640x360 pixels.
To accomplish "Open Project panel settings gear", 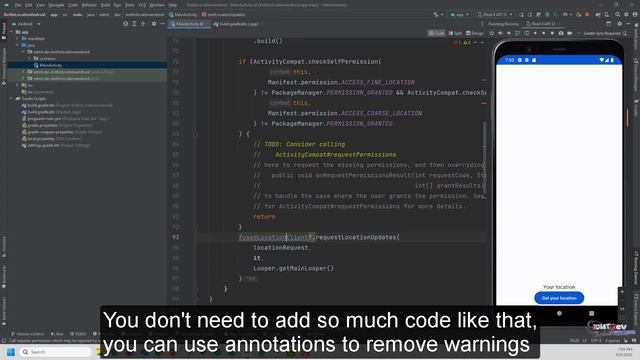I will (x=154, y=24).
